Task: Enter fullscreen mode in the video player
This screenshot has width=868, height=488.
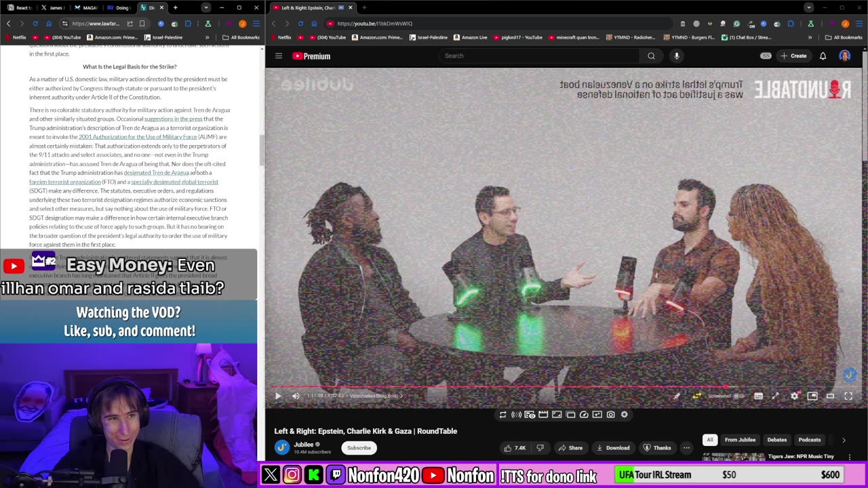Action: point(848,396)
